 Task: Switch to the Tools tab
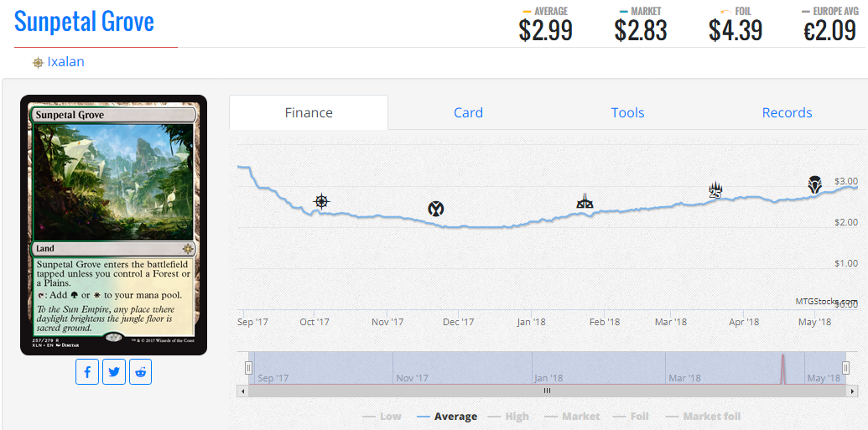[x=628, y=113]
